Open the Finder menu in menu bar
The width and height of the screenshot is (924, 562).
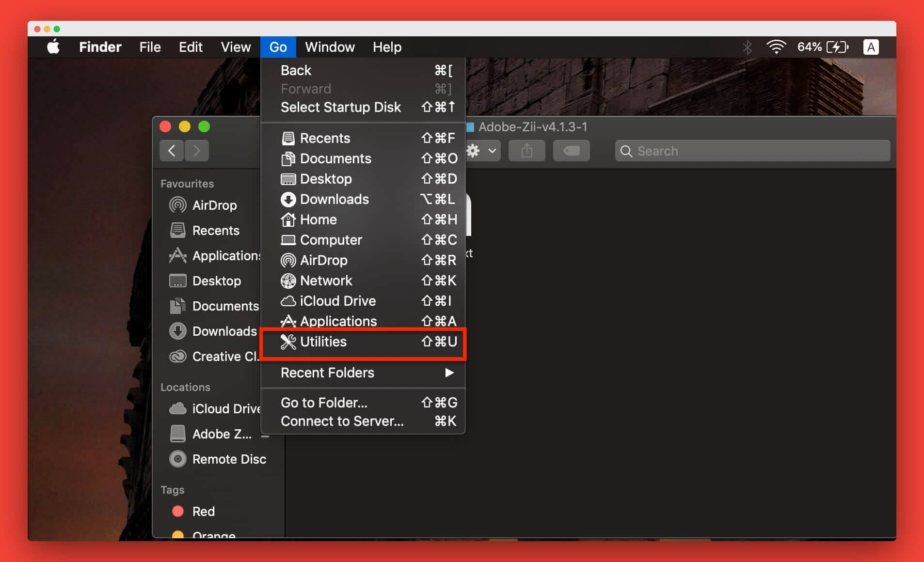pyautogui.click(x=100, y=47)
